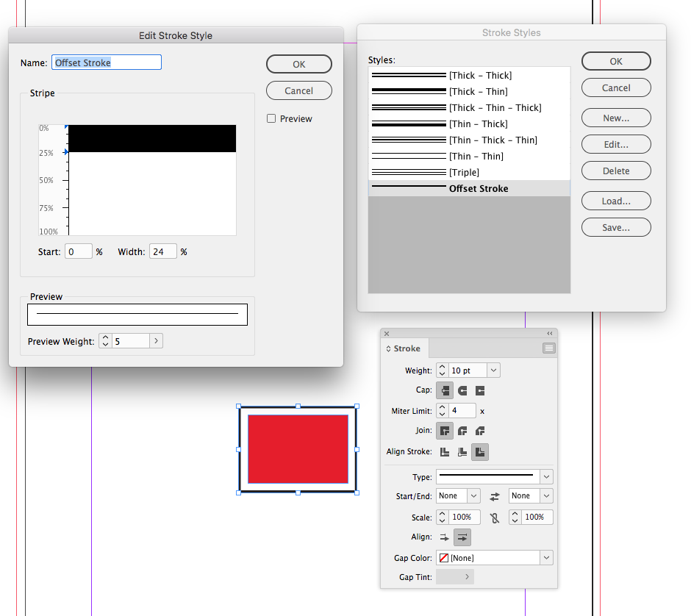Image resolution: width=691 pixels, height=616 pixels.
Task: Select the Round cap option
Action: pos(463,390)
